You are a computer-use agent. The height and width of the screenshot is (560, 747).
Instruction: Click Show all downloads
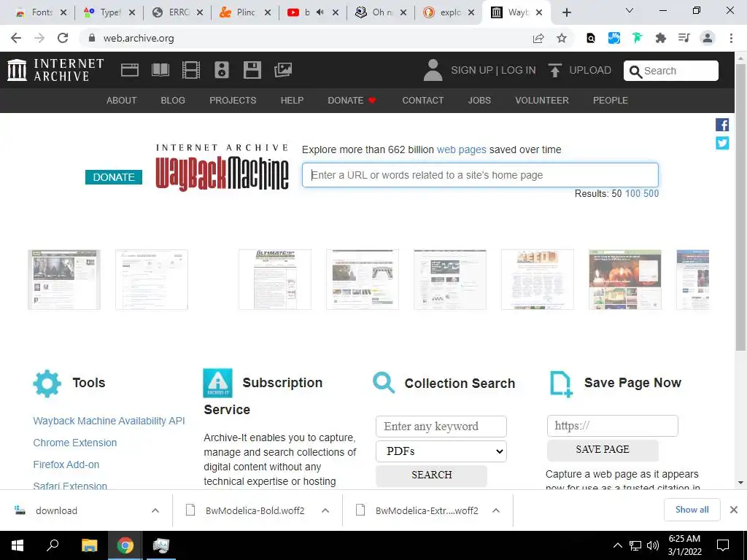[692, 510]
